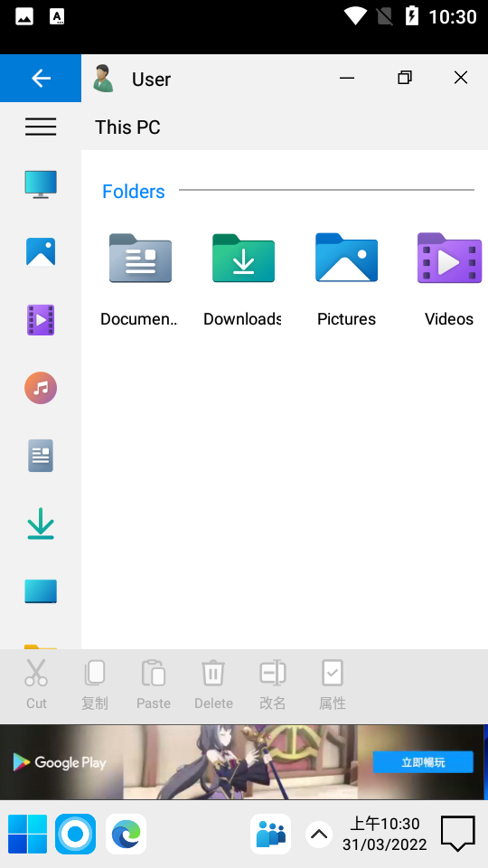Show hidden tray icons with chevron

(319, 834)
